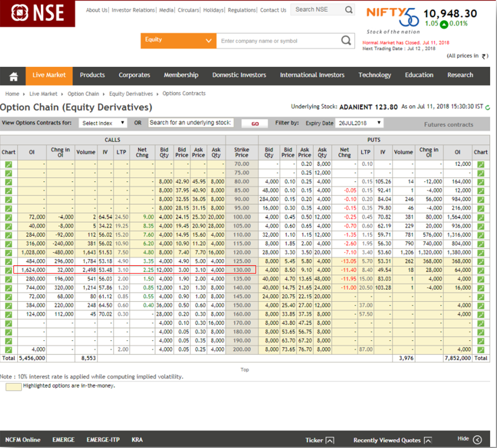Open the Circulars link

click(188, 10)
